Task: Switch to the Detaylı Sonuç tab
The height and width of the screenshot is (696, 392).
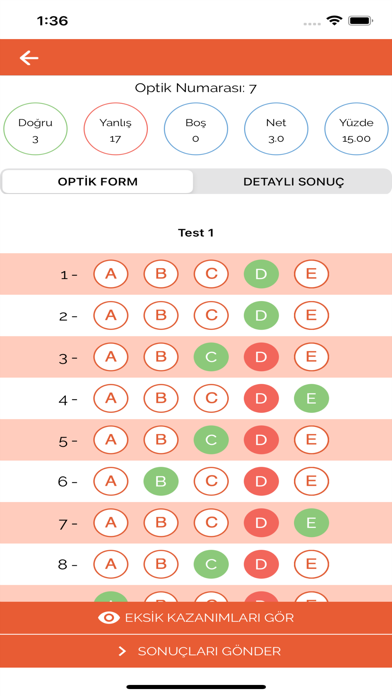Action: tap(293, 182)
